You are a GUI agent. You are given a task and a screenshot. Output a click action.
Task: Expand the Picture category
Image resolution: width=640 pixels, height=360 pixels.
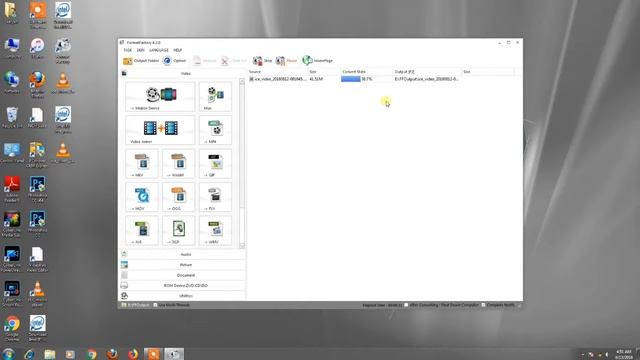pyautogui.click(x=183, y=265)
